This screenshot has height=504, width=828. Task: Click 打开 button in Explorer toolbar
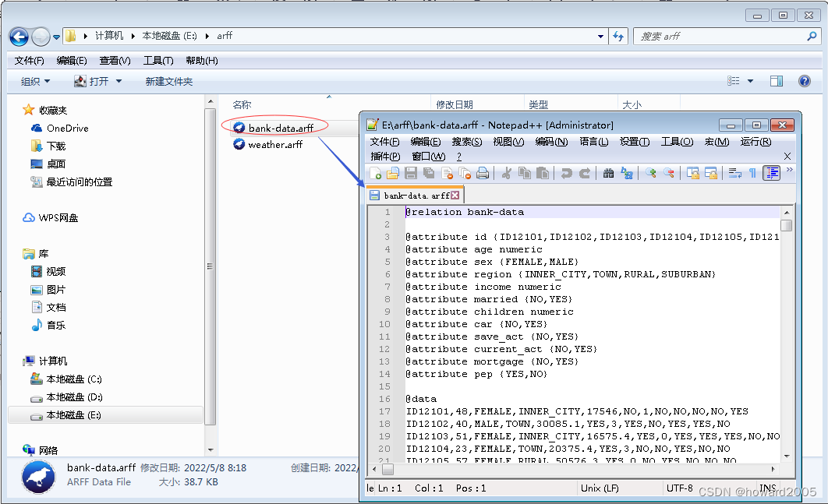pyautogui.click(x=93, y=81)
